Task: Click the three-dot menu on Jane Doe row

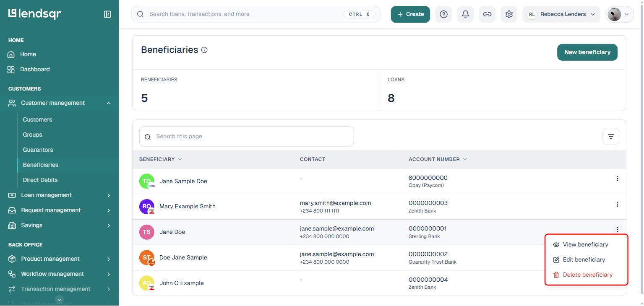Action: point(617,229)
